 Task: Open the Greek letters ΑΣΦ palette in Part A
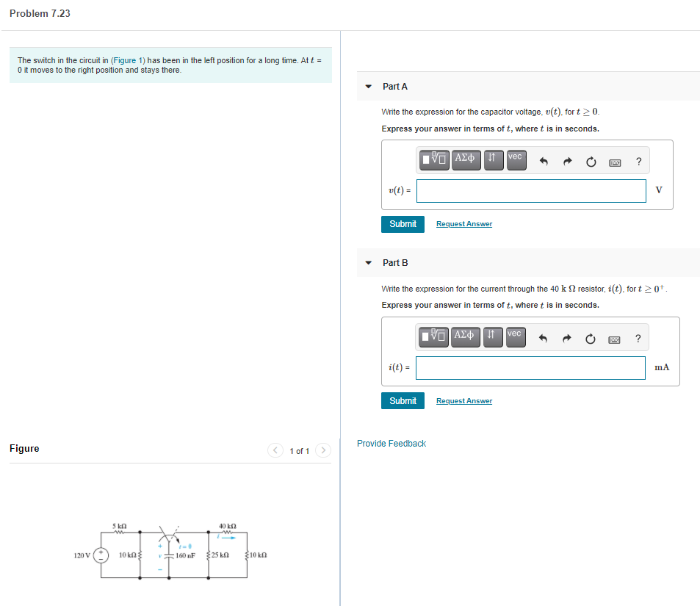point(466,160)
